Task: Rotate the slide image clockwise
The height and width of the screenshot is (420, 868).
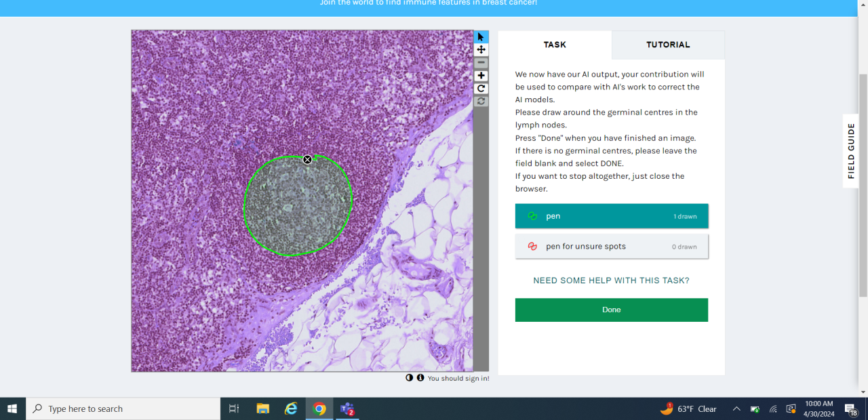Action: pyautogui.click(x=481, y=88)
